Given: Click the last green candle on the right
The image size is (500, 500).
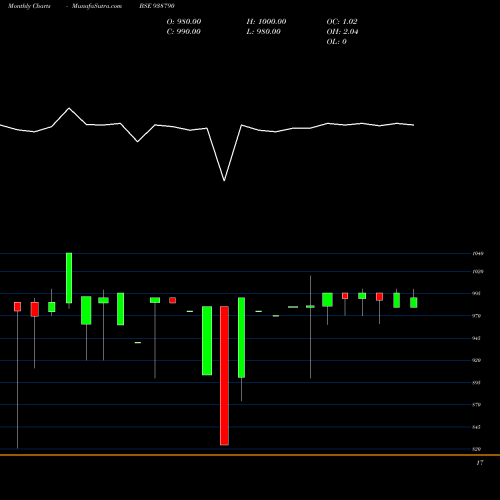Looking at the screenshot, I should pos(414,303).
